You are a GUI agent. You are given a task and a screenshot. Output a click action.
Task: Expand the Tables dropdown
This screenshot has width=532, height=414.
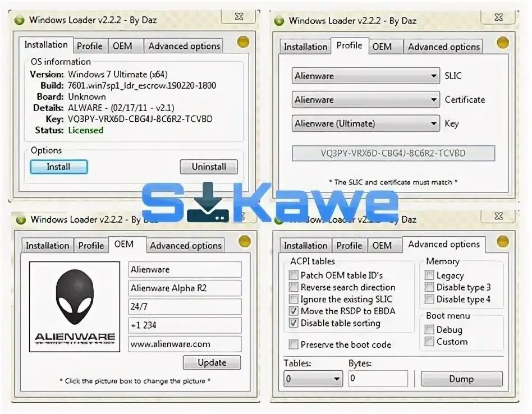tap(314, 379)
